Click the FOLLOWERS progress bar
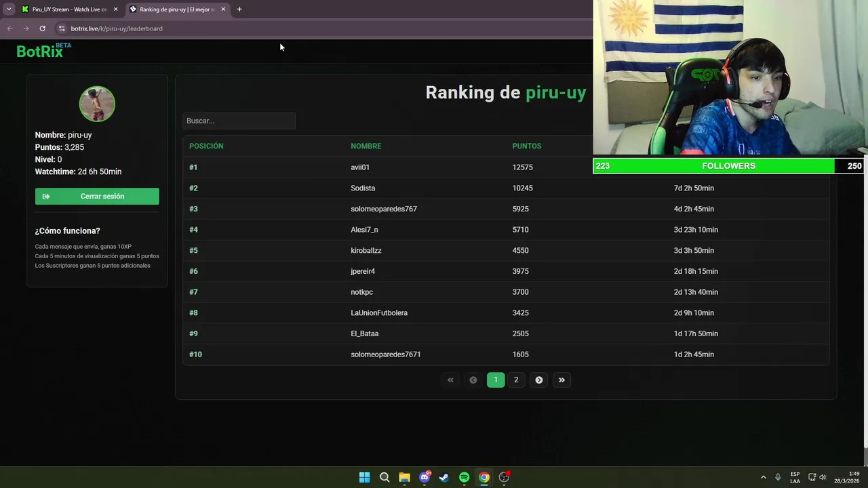This screenshot has height=488, width=868. tap(728, 166)
